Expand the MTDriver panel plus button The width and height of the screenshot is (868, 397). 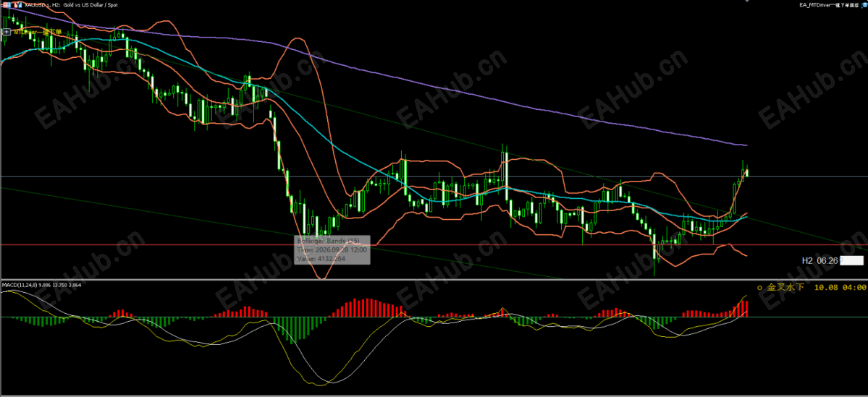click(x=7, y=32)
